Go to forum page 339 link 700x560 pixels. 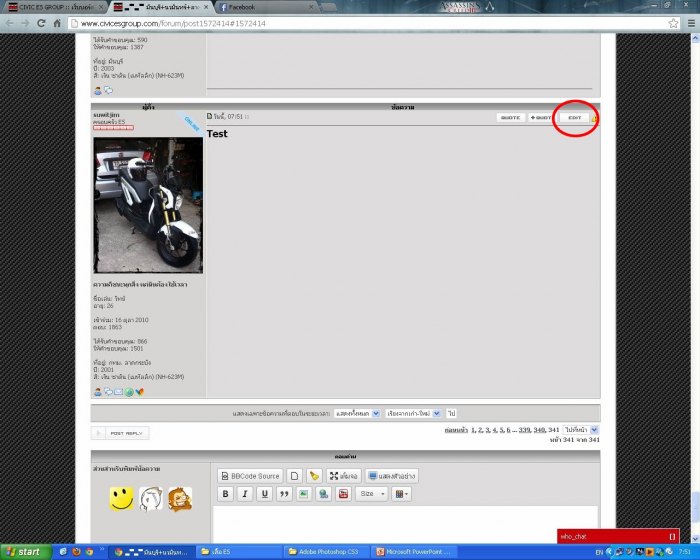(x=524, y=430)
